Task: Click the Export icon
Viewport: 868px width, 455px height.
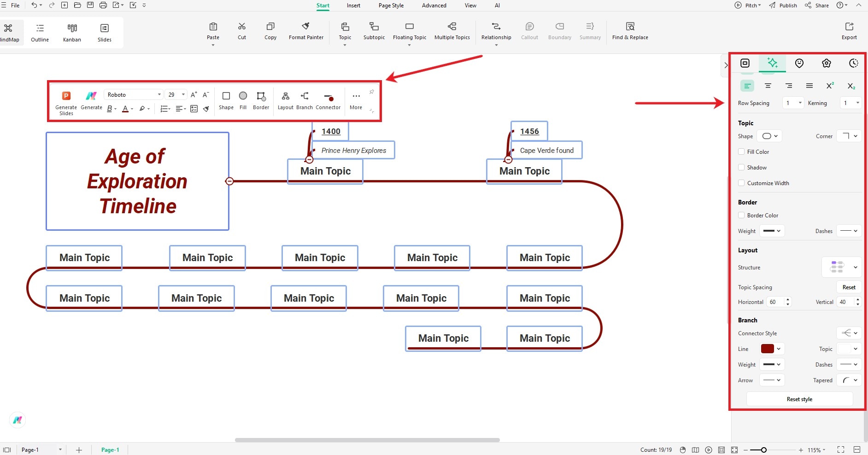Action: pos(849,27)
